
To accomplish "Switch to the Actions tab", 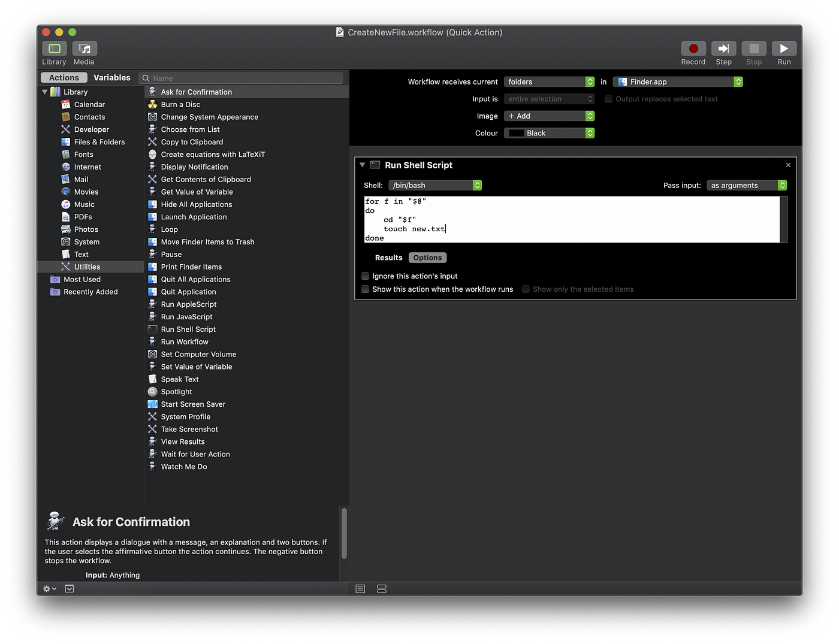I will pos(64,78).
